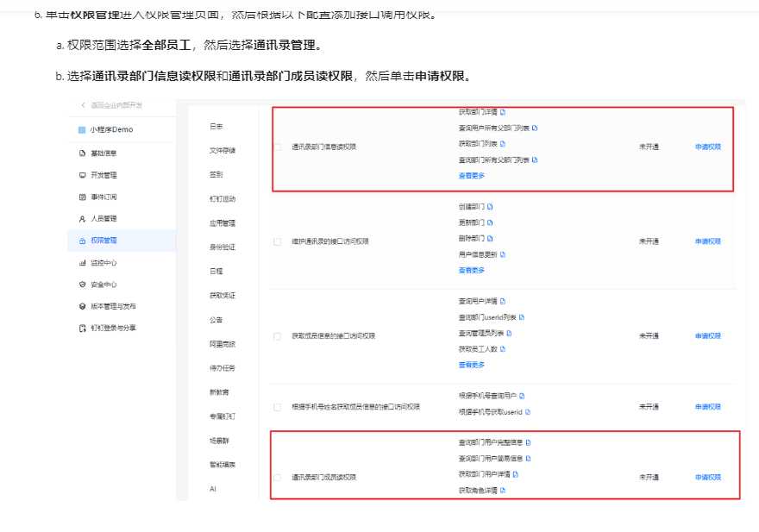Click the 监控中心 chart icon
The width and height of the screenshot is (759, 532).
tap(82, 263)
